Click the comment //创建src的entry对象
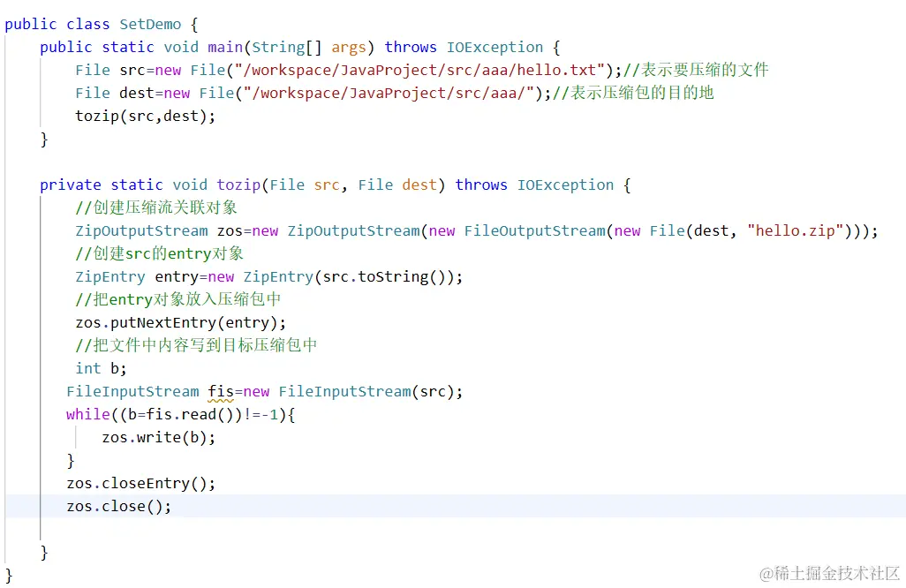This screenshot has height=588, width=906. pos(160,253)
